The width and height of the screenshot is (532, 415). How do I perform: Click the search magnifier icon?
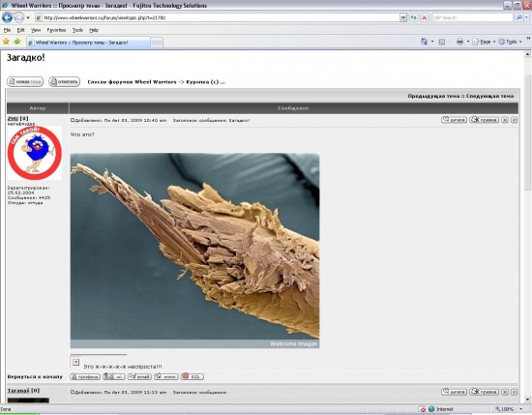pos(518,17)
